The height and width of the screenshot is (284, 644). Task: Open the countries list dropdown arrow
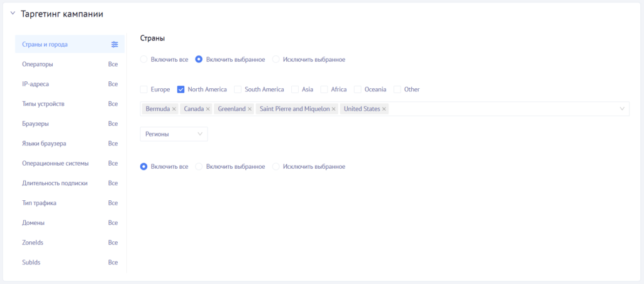click(x=622, y=109)
